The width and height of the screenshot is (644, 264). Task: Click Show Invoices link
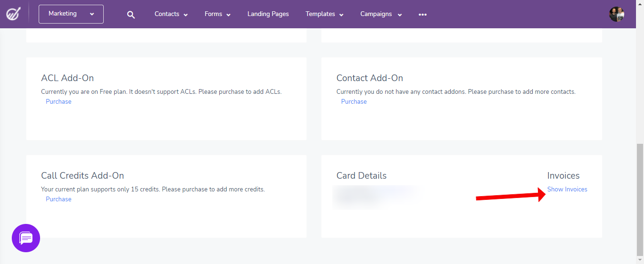567,189
